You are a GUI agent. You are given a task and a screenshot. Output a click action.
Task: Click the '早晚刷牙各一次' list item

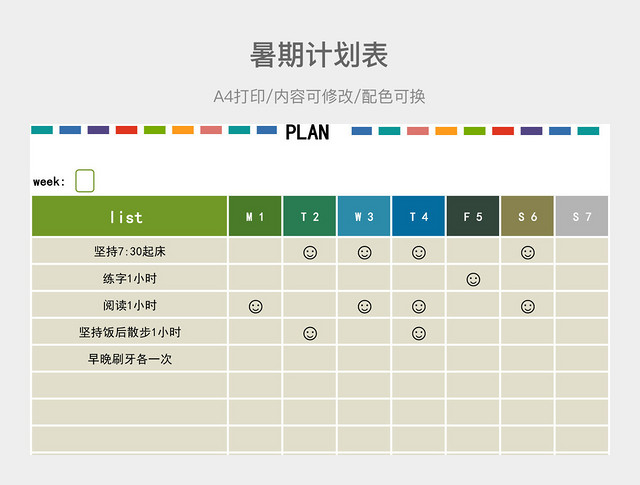130,359
